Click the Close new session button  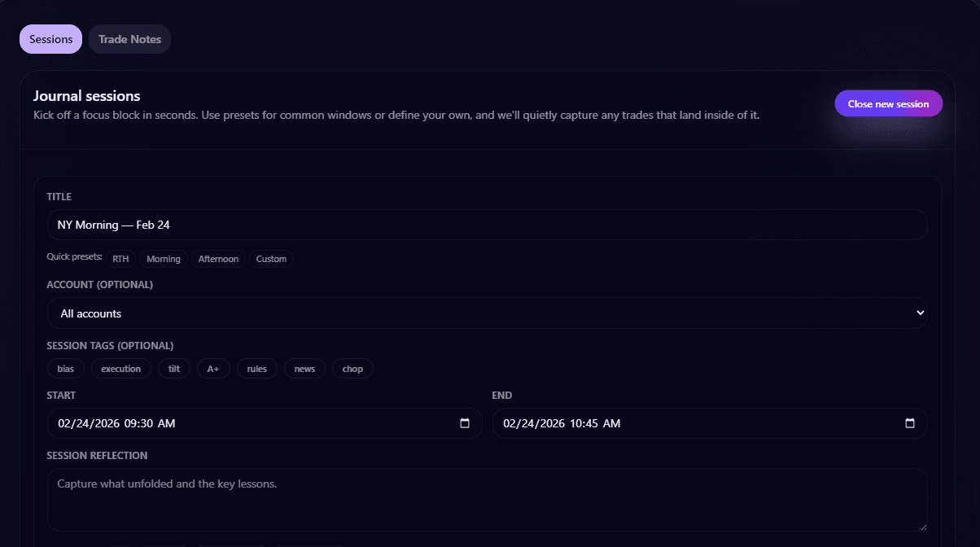pos(888,103)
